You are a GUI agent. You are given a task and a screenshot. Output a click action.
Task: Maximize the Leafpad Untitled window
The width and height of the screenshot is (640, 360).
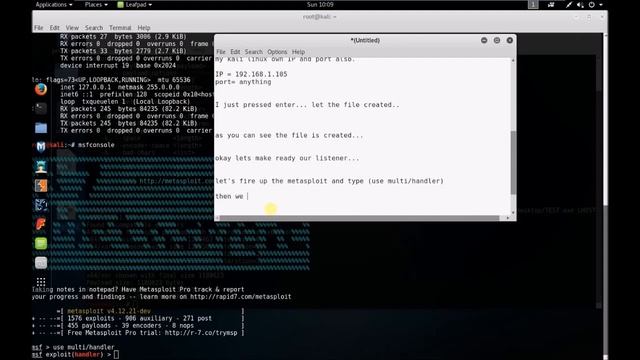497,40
